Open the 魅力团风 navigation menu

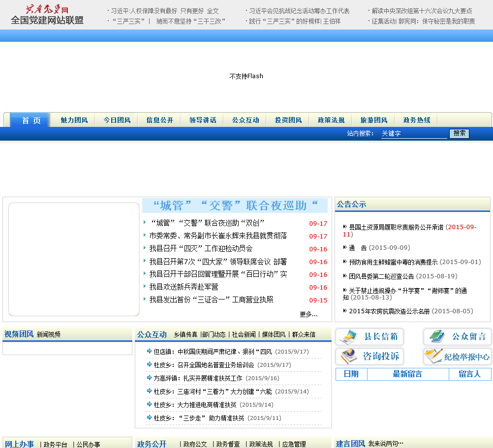tap(74, 120)
